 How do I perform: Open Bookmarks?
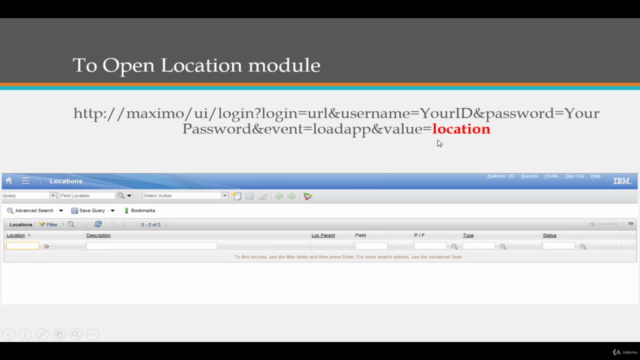[x=140, y=211]
